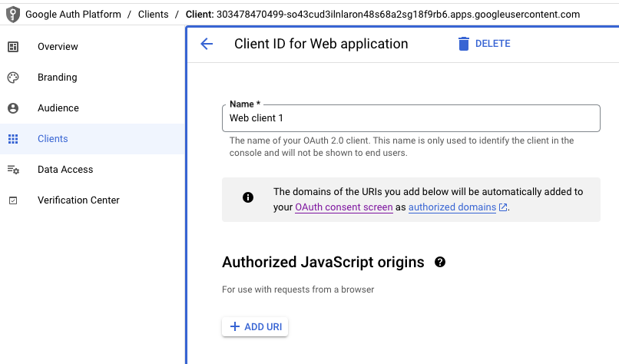Click the Overview dashboard icon
This screenshot has height=364, width=619.
click(x=13, y=47)
